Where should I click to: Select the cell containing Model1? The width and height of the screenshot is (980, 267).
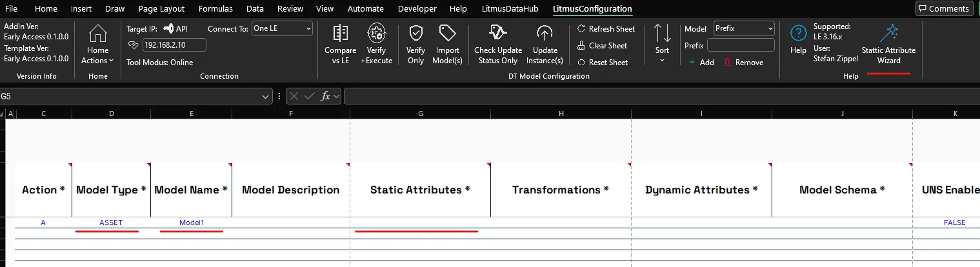click(192, 222)
